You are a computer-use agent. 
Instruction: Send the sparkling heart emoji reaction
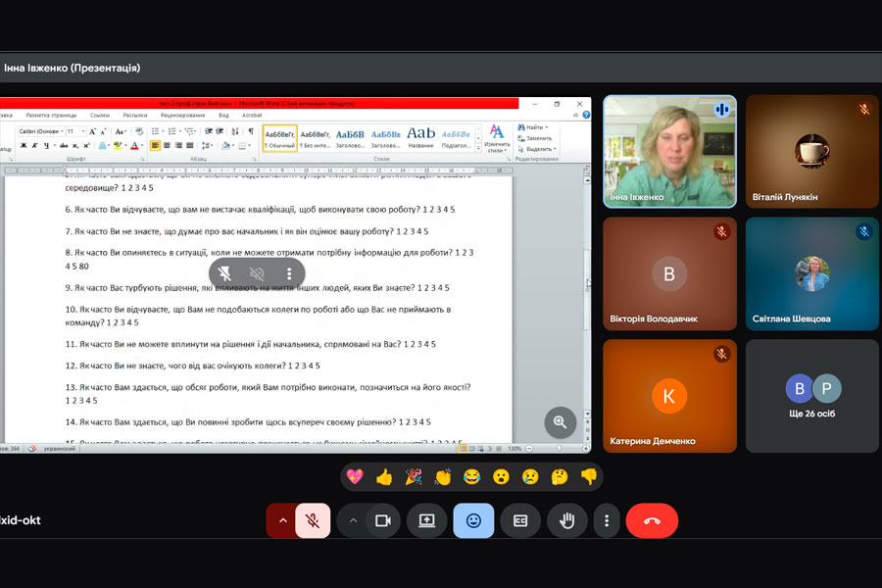pos(355,477)
